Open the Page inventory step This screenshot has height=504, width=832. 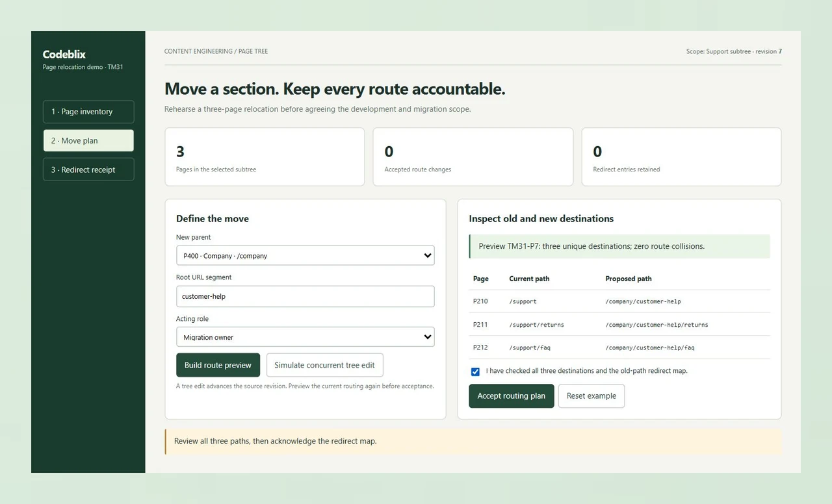[88, 112]
